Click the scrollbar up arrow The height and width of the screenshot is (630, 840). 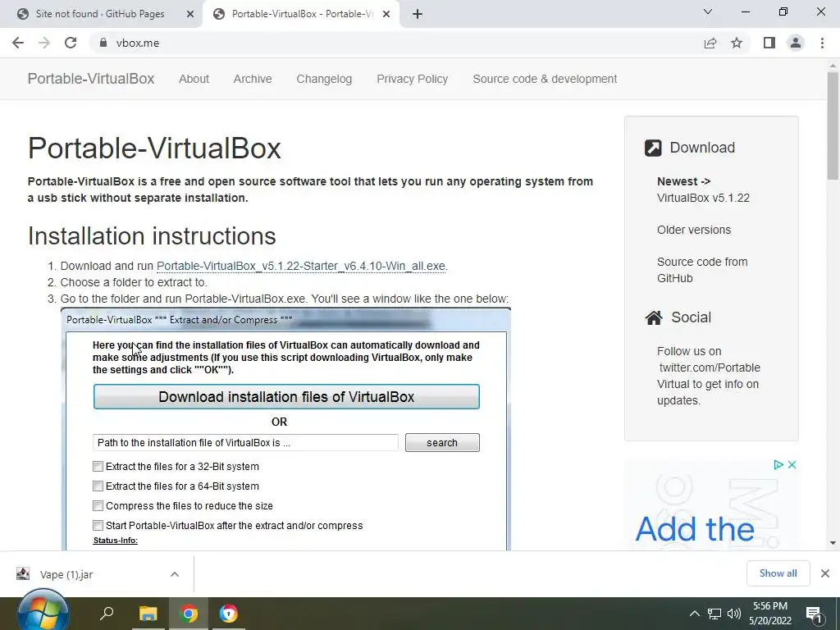coord(833,64)
